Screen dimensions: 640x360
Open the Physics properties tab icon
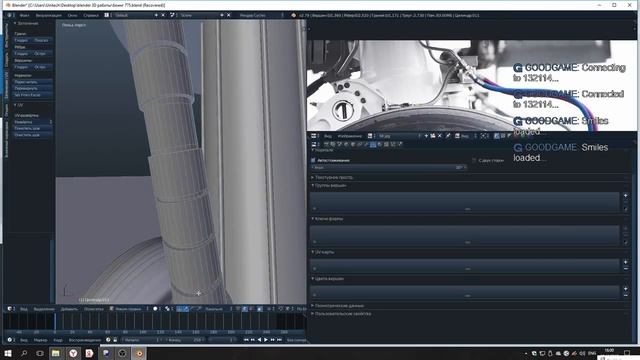[x=400, y=144]
